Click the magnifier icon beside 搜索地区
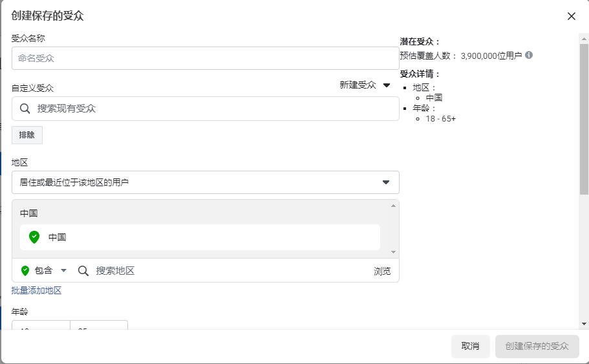Image resolution: width=589 pixels, height=364 pixels. pos(83,270)
